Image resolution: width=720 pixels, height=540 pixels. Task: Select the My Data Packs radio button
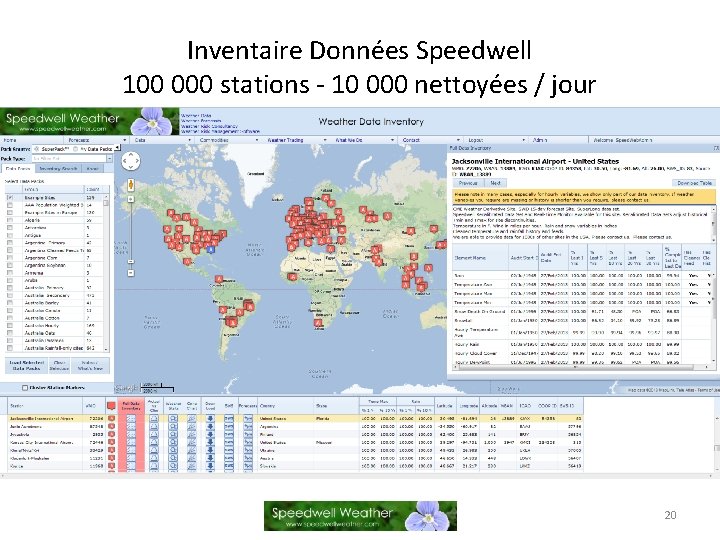pyautogui.click(x=75, y=149)
